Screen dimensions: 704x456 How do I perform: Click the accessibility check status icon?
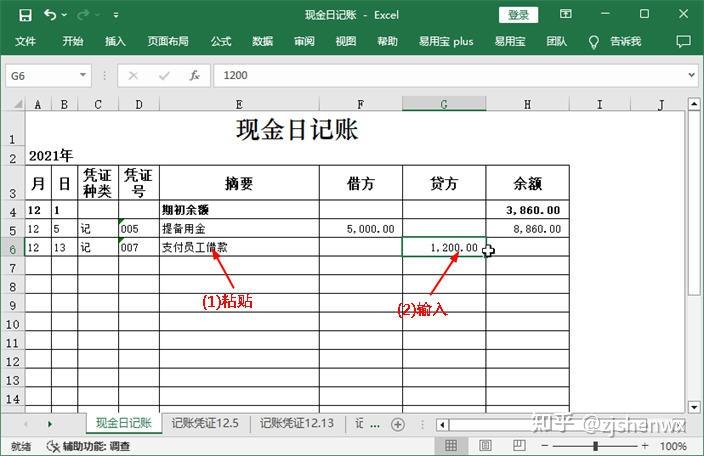(x=53, y=446)
